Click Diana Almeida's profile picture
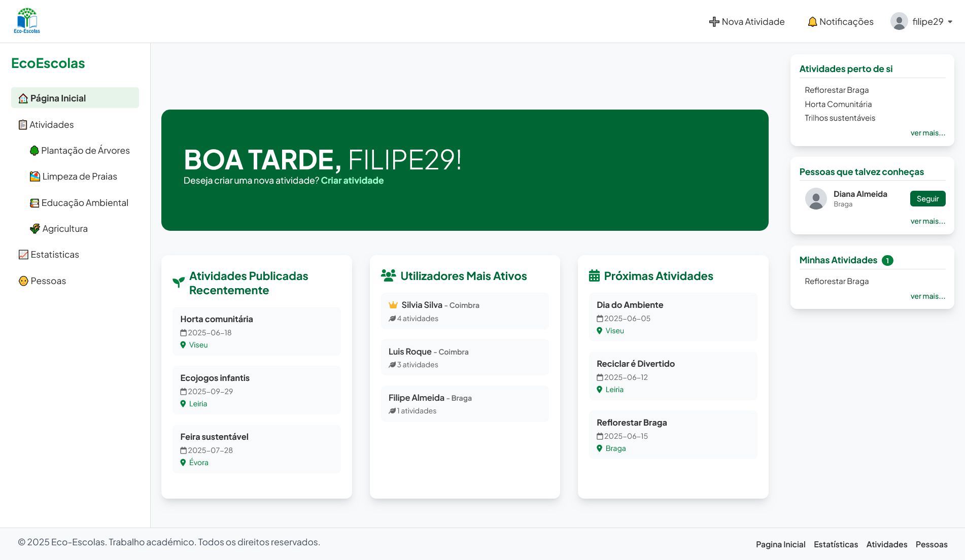This screenshot has width=965, height=560. (x=816, y=199)
